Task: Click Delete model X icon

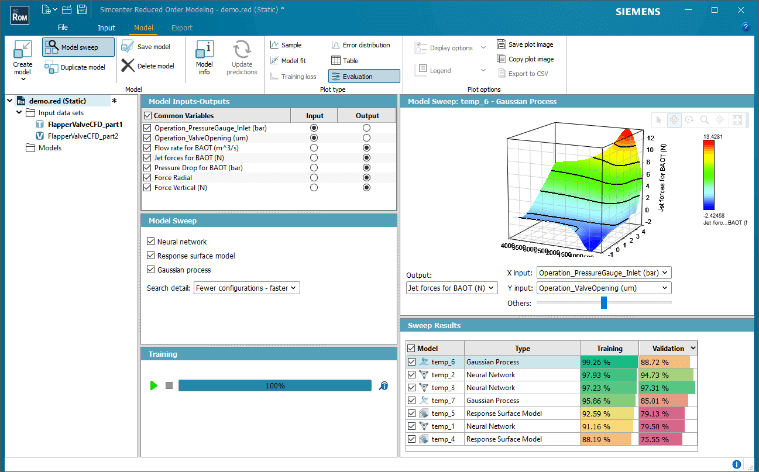Action: click(128, 65)
